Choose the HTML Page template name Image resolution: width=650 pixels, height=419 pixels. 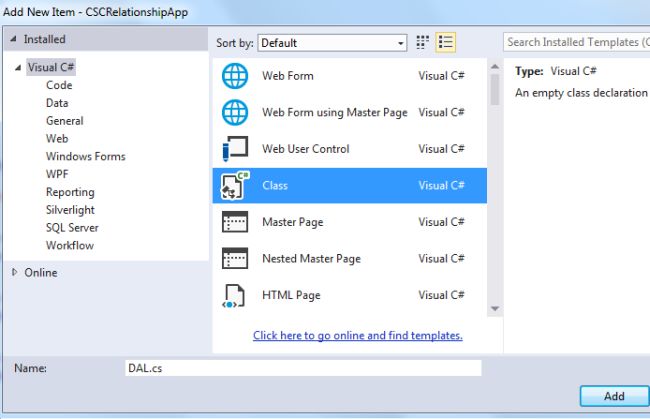(291, 295)
